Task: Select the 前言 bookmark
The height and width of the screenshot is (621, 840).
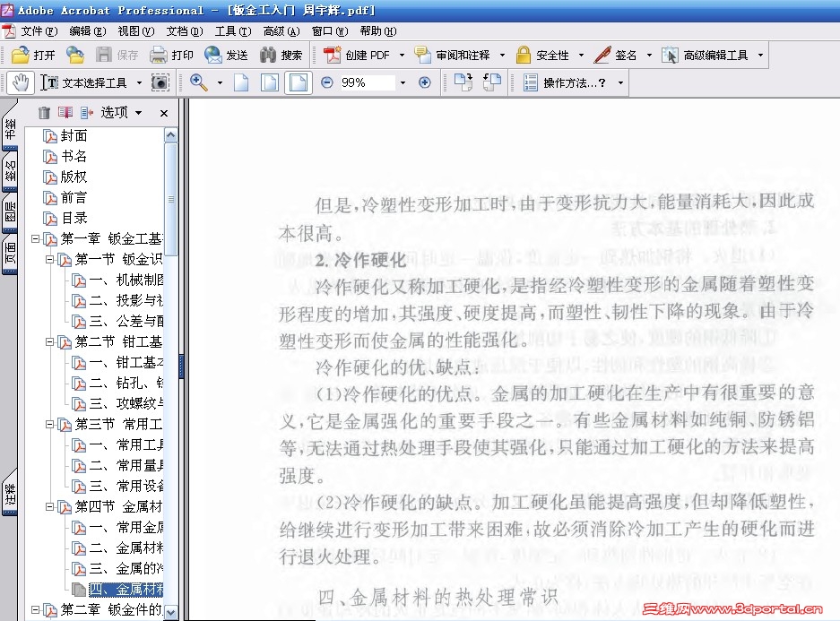Action: point(74,197)
